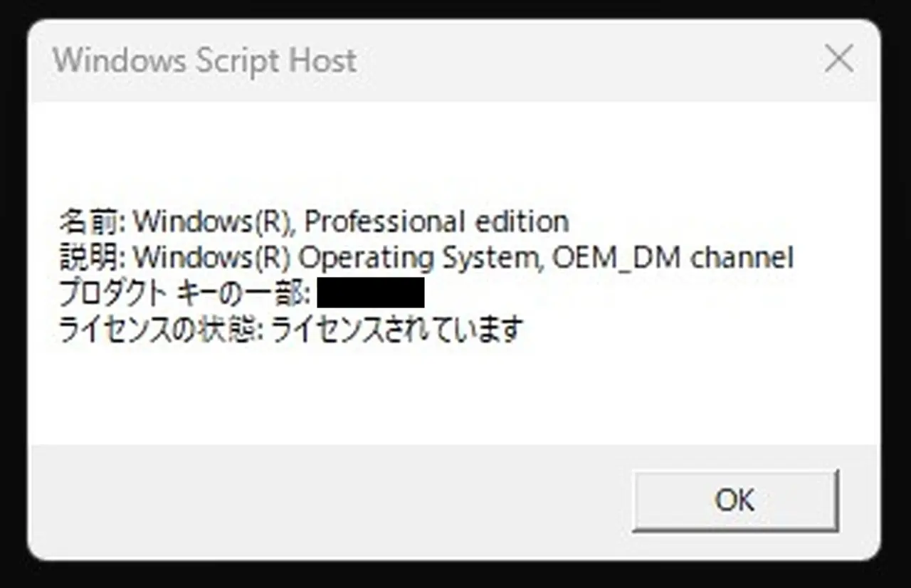Click the 'Windows(R)' text in description line

[x=212, y=257]
